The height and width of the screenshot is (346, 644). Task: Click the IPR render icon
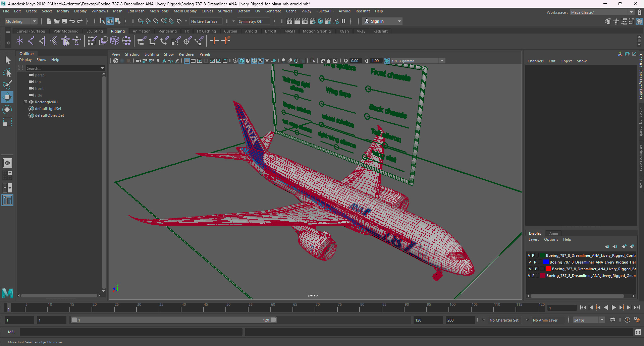pyautogui.click(x=305, y=21)
